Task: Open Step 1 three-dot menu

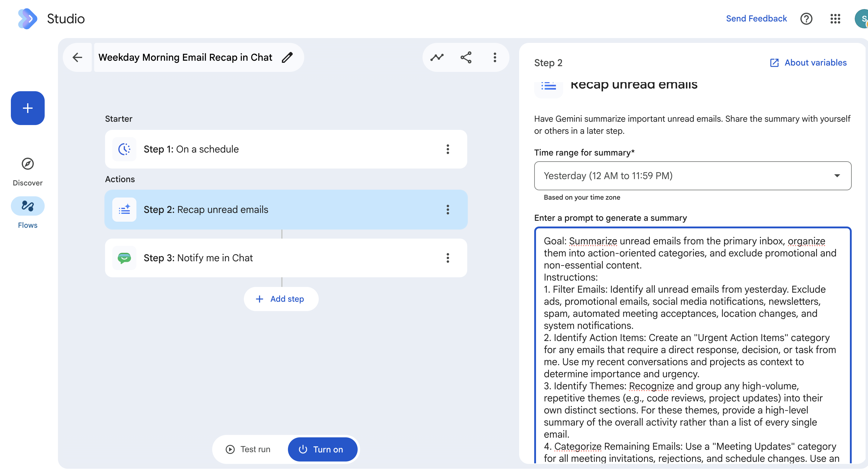Action: coord(448,149)
